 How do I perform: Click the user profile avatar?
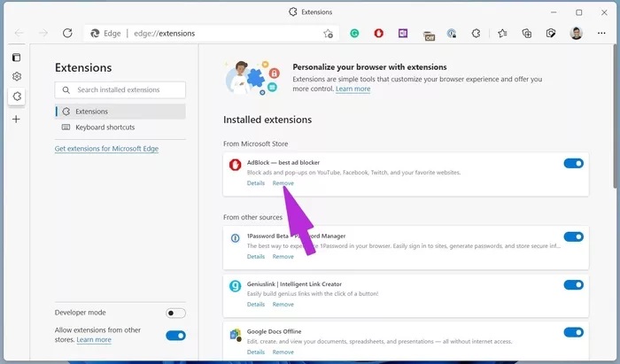tap(576, 34)
